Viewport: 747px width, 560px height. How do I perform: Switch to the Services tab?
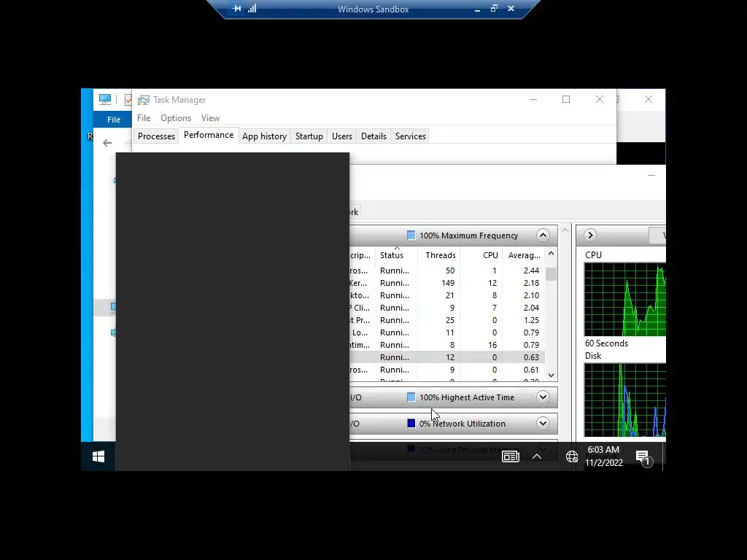pyautogui.click(x=410, y=136)
